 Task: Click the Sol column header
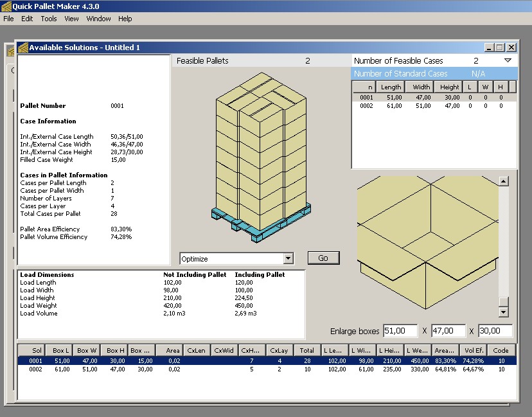(x=31, y=350)
